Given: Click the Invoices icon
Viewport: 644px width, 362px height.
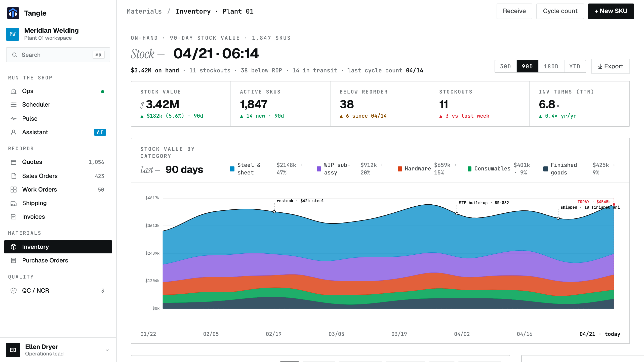Looking at the screenshot, I should 14,217.
